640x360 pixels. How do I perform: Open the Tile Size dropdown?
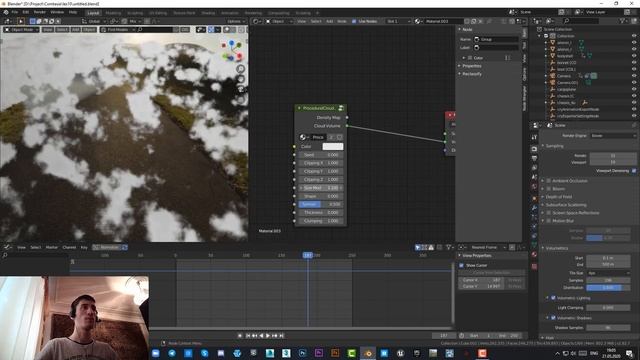coord(608,273)
